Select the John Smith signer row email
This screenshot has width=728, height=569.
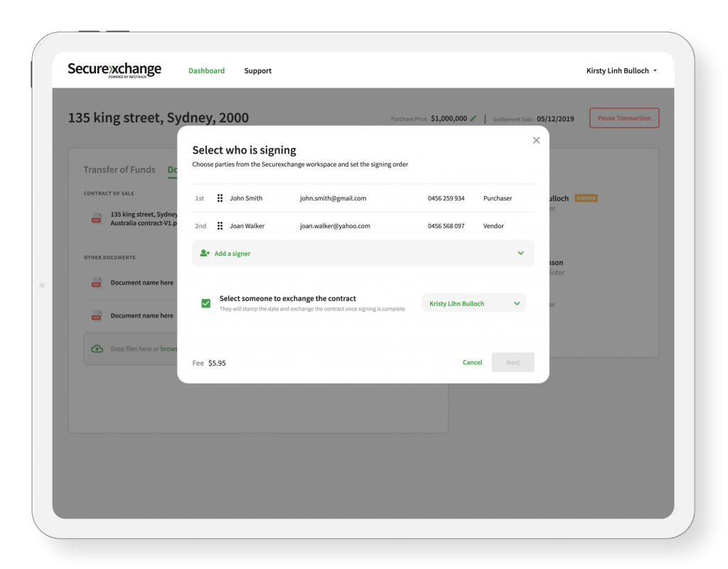pyautogui.click(x=333, y=198)
